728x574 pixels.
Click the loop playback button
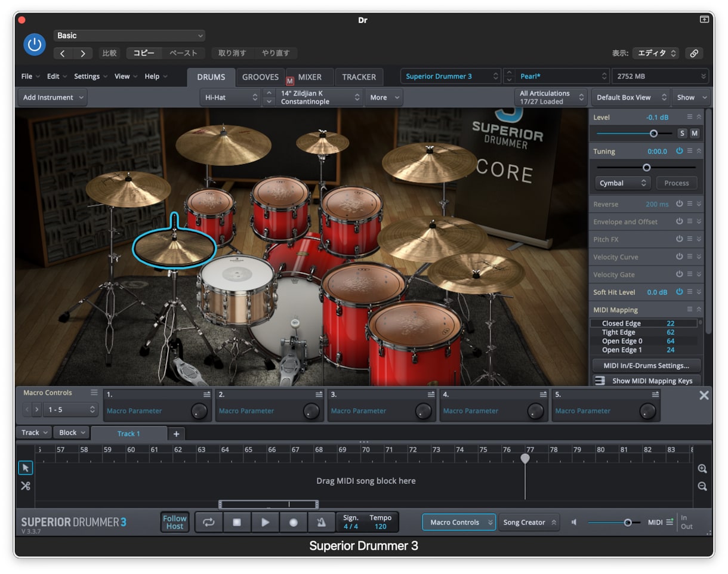tap(209, 522)
